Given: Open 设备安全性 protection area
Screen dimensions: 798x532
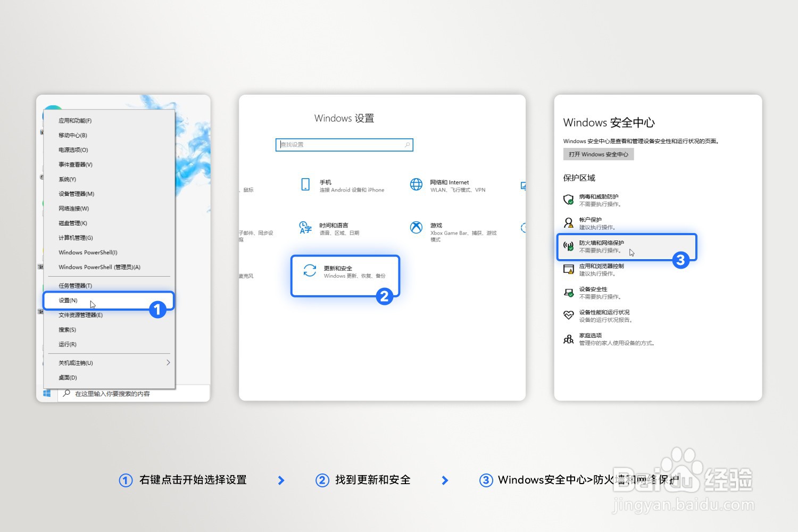Looking at the screenshot, I should point(593,289).
